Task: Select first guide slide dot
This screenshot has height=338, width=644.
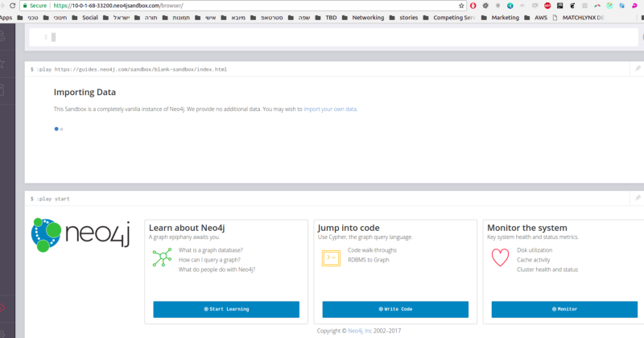Action: (x=56, y=129)
